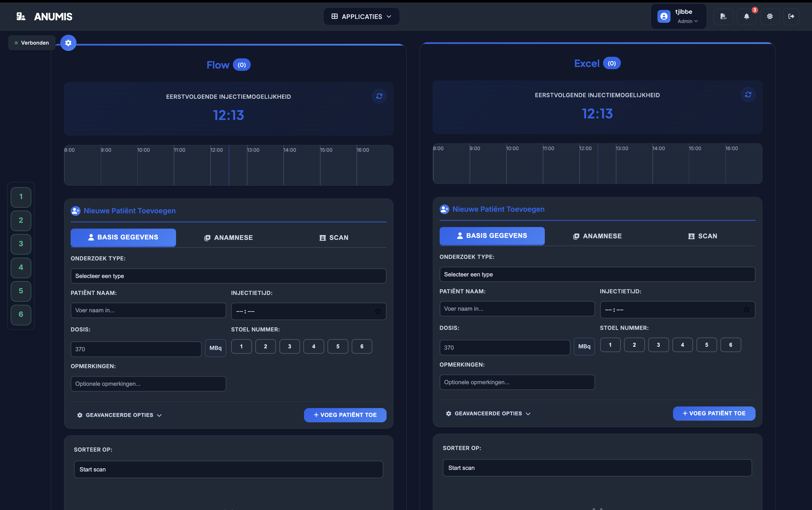Screen dimensions: 812x510
Task: Switch to Excel Anamnese tab
Action: (x=597, y=236)
